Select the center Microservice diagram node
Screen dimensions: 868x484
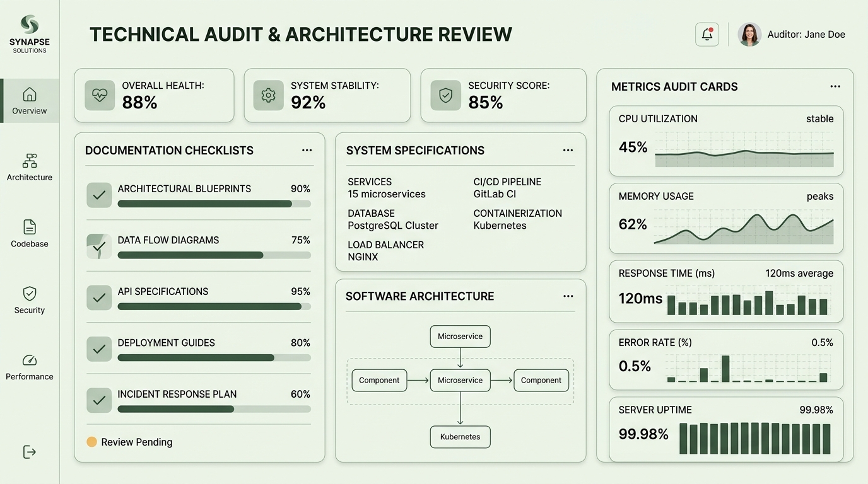point(460,380)
